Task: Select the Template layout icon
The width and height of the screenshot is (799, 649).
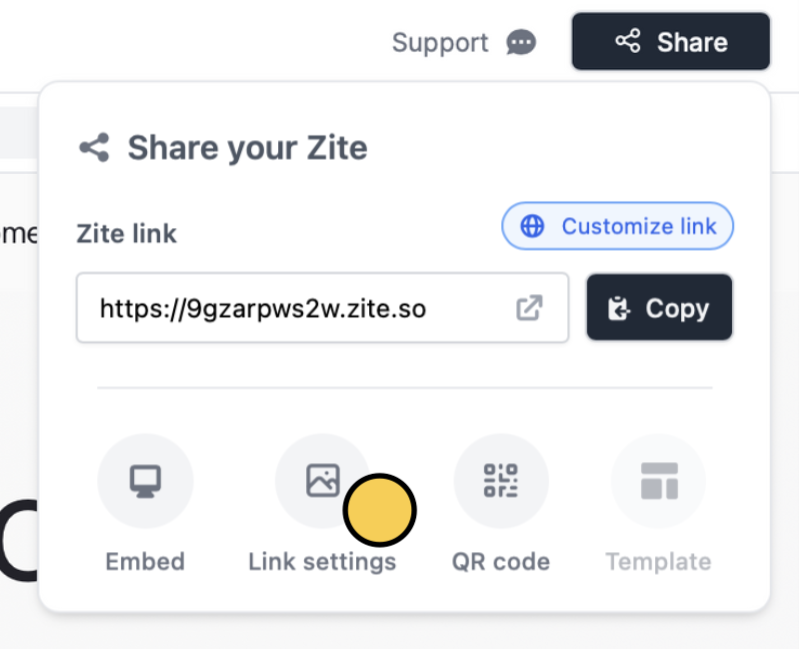Action: click(x=659, y=481)
